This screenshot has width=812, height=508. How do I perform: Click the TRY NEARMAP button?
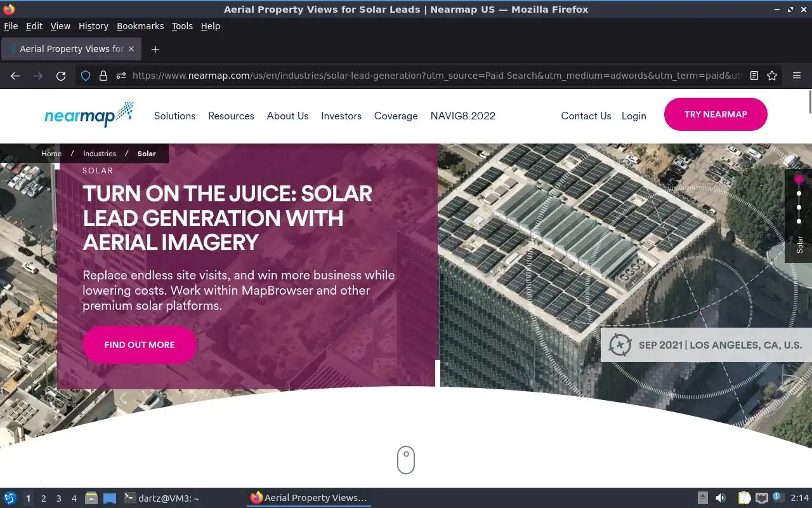[716, 114]
